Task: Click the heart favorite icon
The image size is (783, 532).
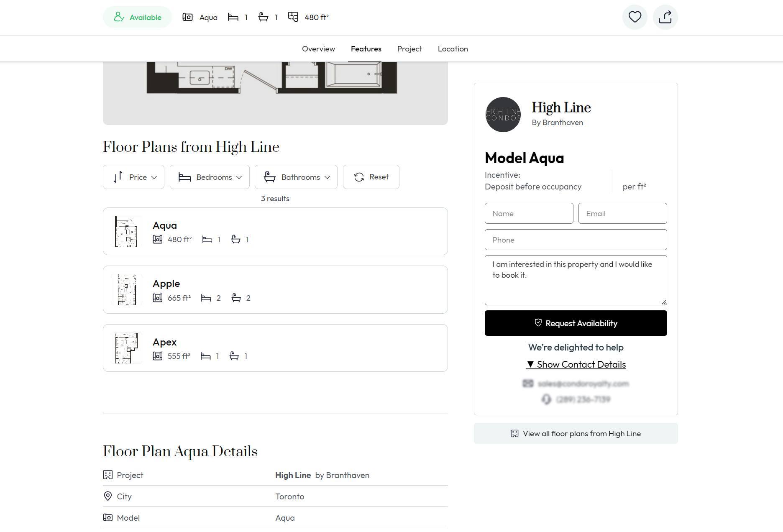Action: pos(635,17)
